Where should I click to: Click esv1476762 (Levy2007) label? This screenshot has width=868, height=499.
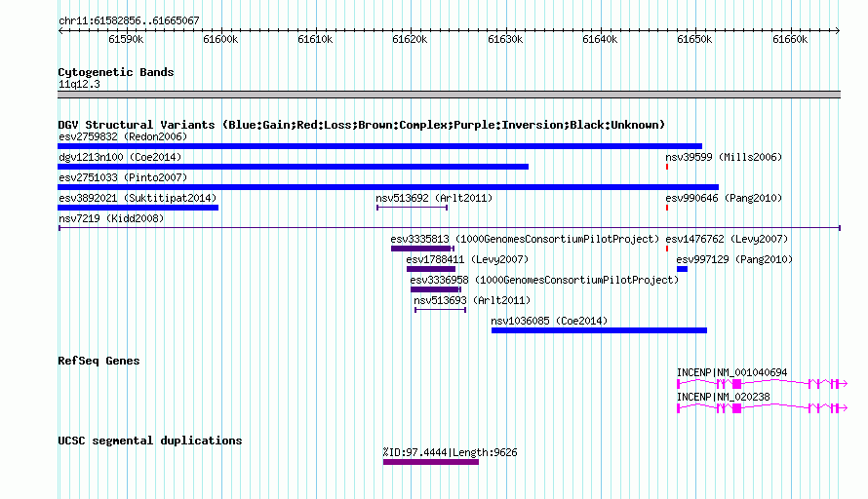[727, 239]
